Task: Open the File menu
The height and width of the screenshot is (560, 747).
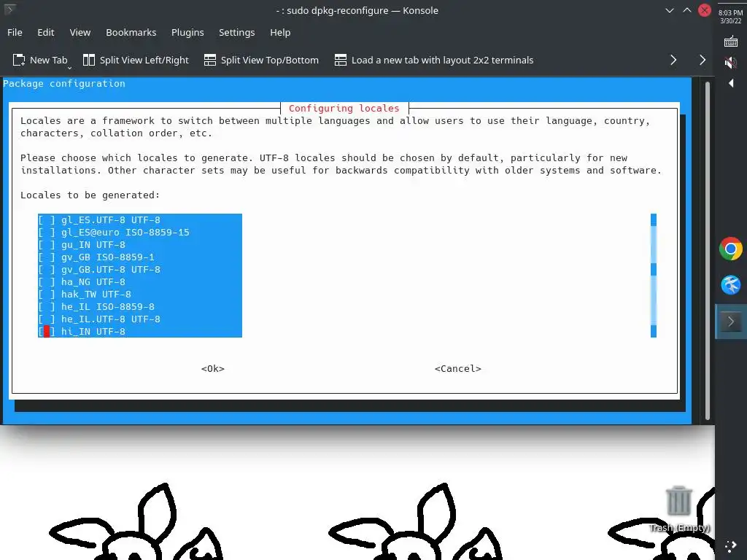Action: click(x=15, y=32)
